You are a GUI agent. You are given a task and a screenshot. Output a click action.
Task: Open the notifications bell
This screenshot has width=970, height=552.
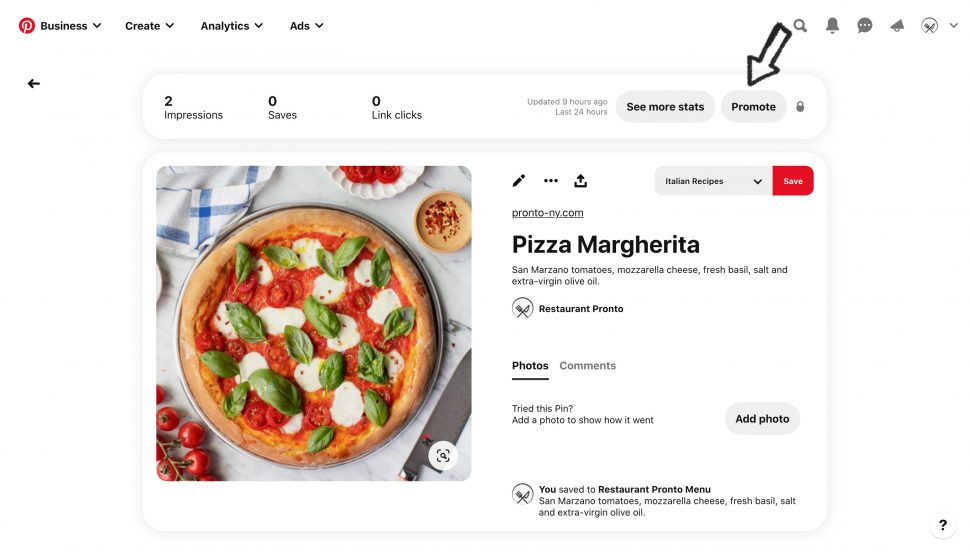pyautogui.click(x=832, y=26)
